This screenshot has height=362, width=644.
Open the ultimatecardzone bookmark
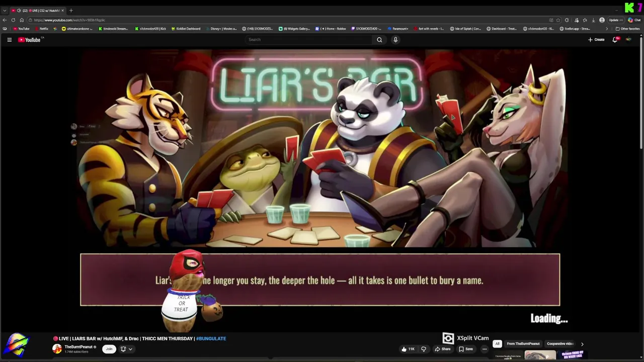tap(77, 29)
